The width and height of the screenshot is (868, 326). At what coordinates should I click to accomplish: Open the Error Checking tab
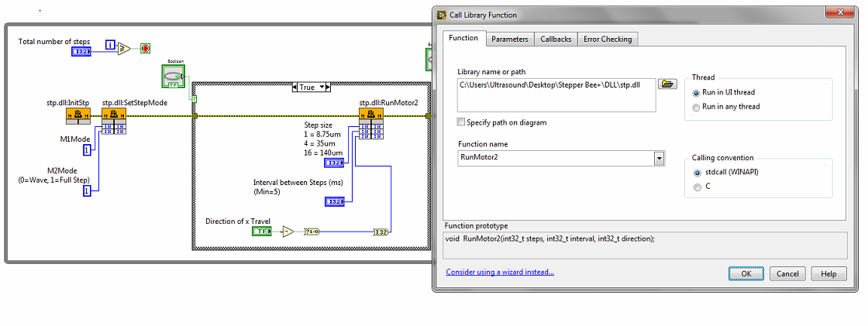pyautogui.click(x=608, y=39)
